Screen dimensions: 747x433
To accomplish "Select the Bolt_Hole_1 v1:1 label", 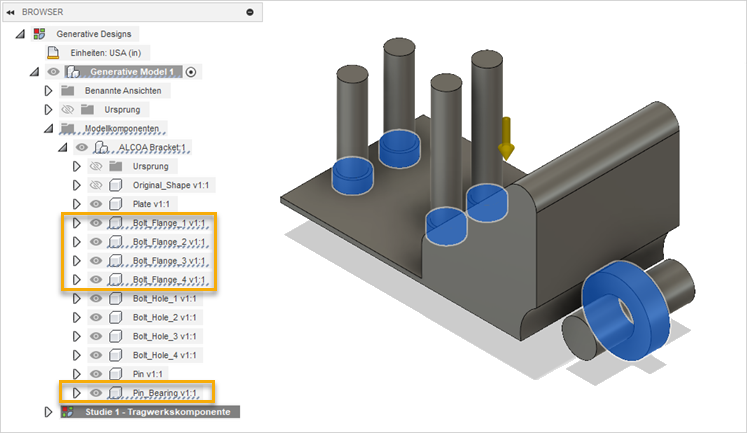I will [x=164, y=299].
